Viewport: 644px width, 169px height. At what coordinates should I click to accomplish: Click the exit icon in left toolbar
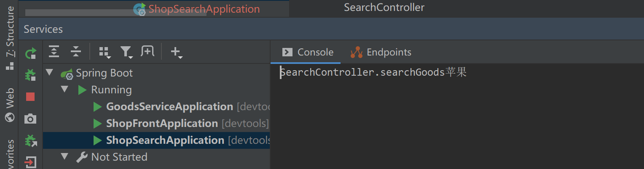point(30,162)
